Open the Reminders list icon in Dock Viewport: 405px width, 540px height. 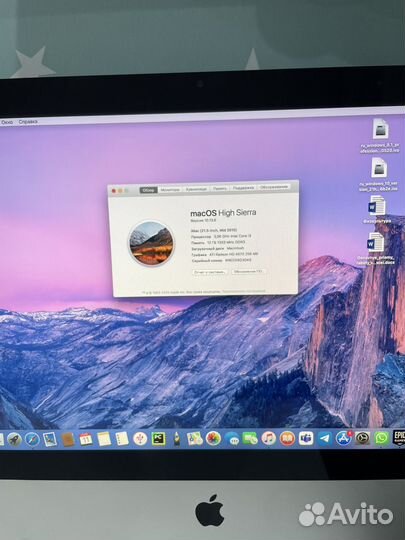click(122, 439)
